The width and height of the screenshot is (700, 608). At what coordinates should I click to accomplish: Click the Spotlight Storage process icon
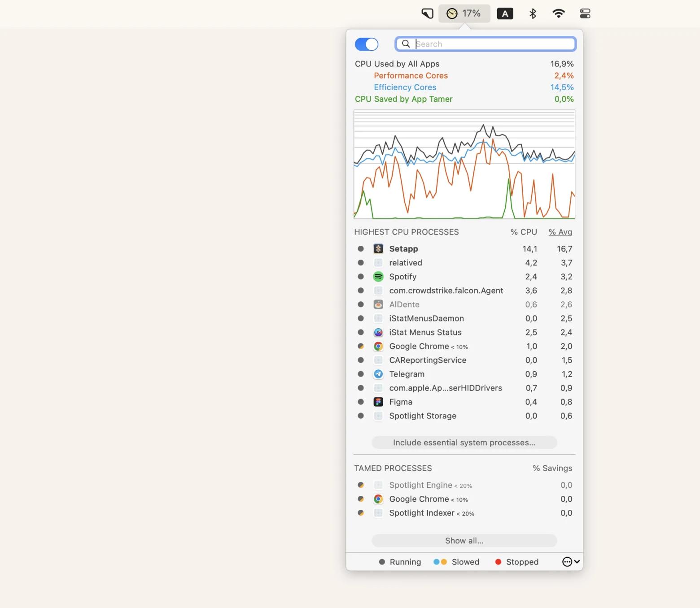[x=378, y=416]
